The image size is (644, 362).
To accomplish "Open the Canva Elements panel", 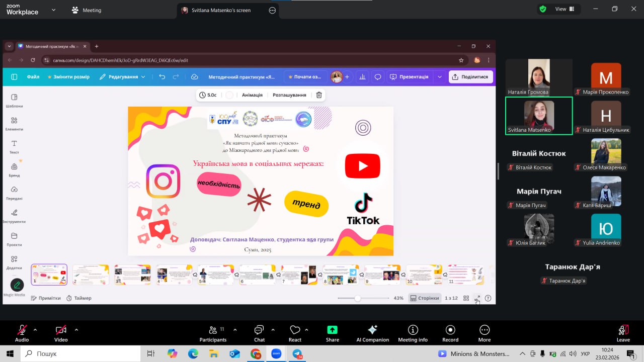I will [x=14, y=123].
